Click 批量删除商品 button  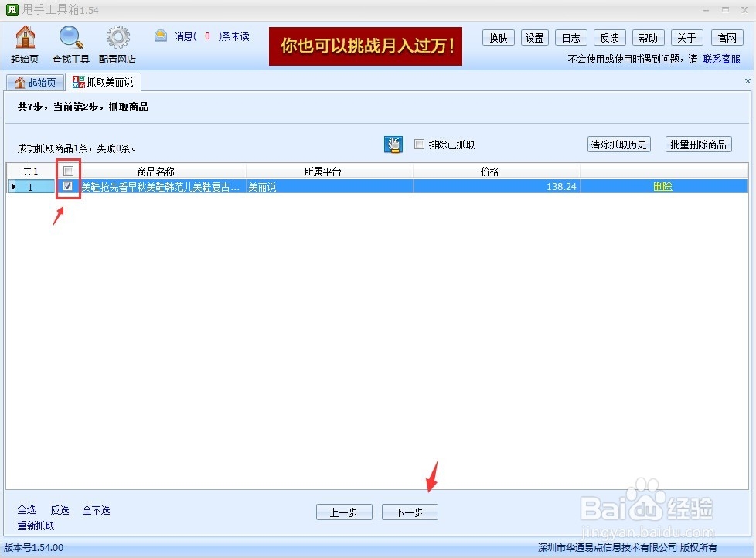pyautogui.click(x=698, y=144)
